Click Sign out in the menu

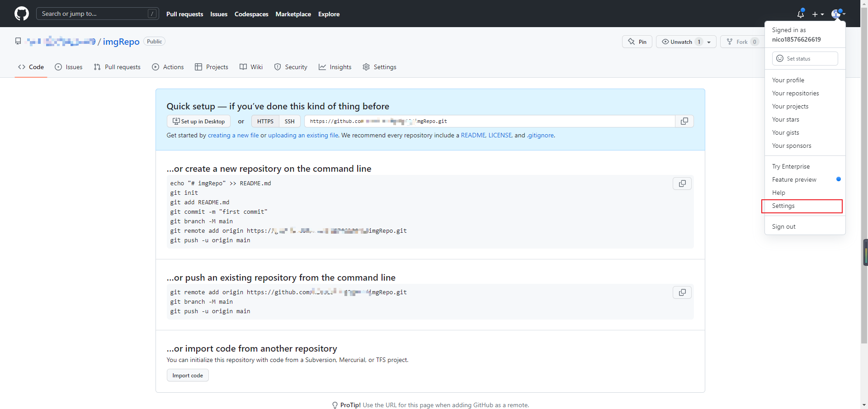click(x=805, y=226)
